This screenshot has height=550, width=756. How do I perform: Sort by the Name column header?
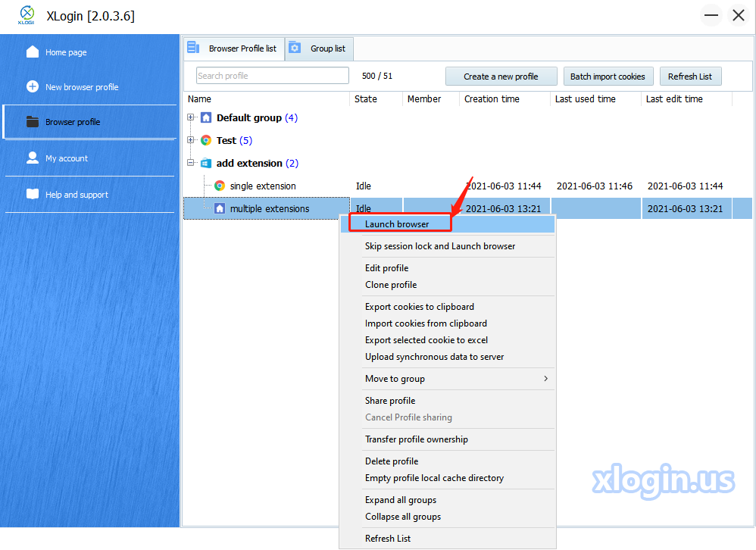[x=267, y=98]
